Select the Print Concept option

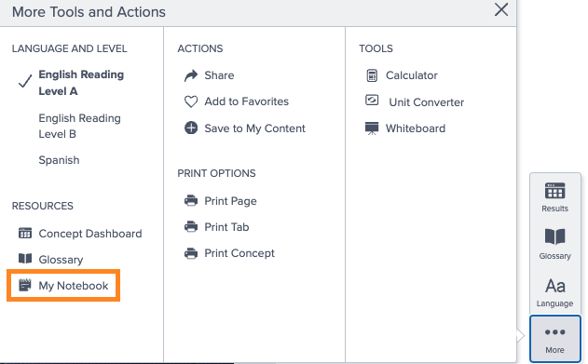[239, 253]
